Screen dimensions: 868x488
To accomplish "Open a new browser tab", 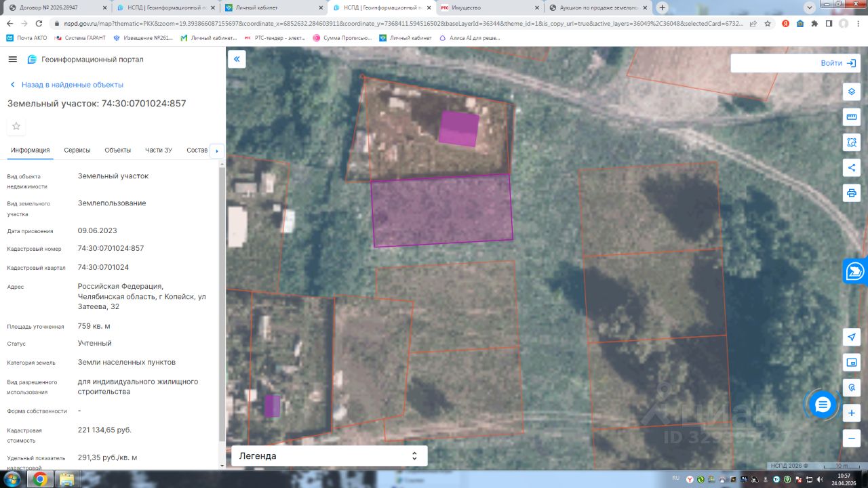I will click(x=663, y=7).
